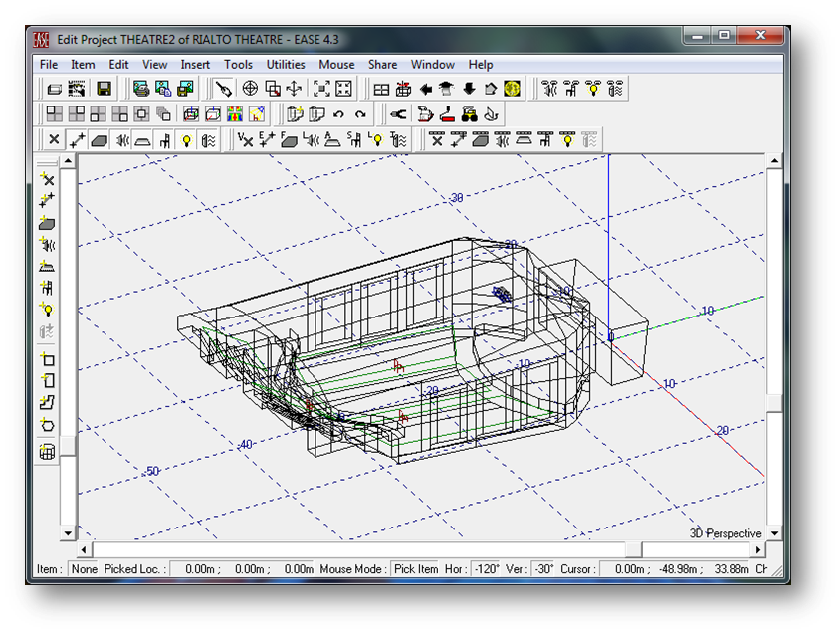The image size is (840, 634).
Task: Open the Mouse menu
Action: pyautogui.click(x=336, y=64)
